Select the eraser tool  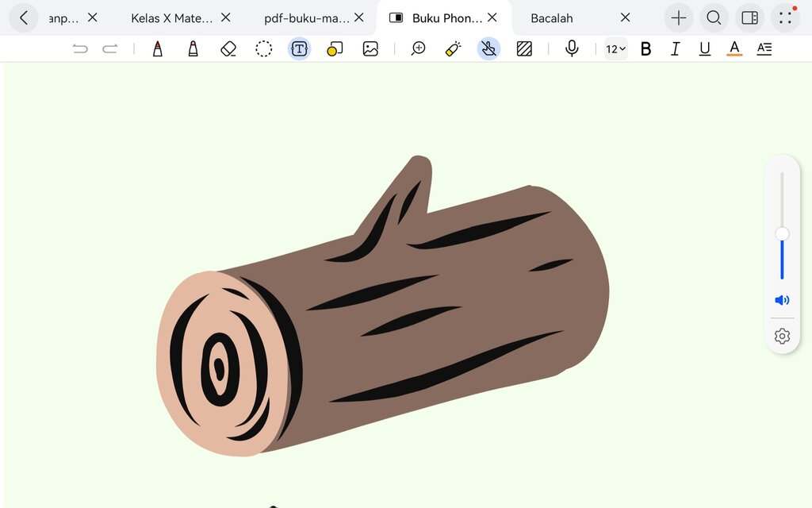(x=228, y=48)
